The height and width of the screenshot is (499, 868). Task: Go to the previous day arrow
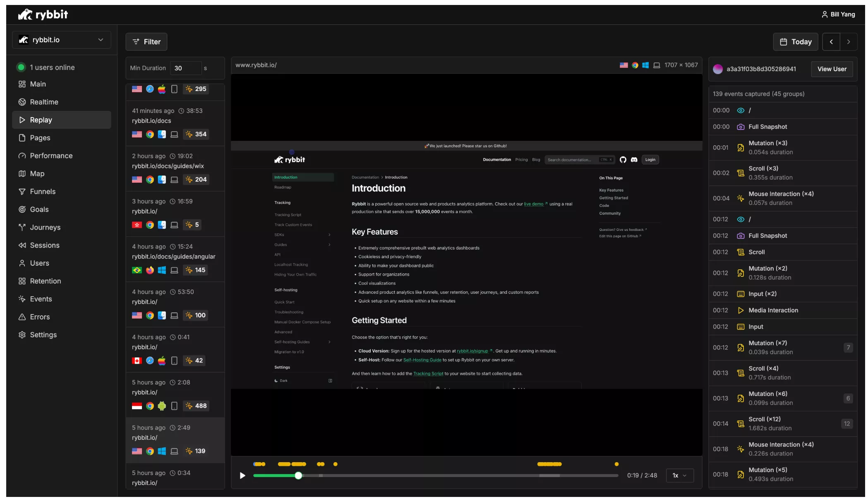[x=831, y=42]
